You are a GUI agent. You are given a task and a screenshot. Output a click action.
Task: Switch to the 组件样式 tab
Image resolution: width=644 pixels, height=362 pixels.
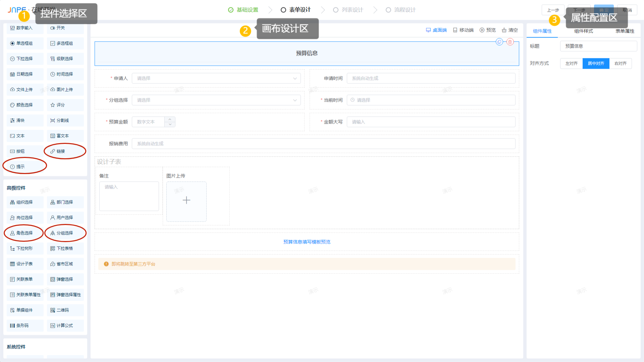tap(583, 31)
